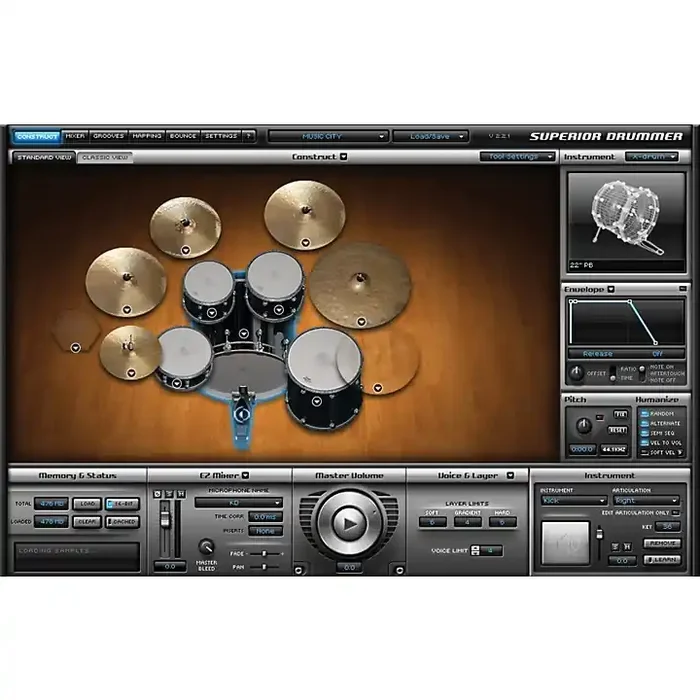Solo the instrument in Instrument panel
Screen dimensions: 700x700
[x=615, y=546]
